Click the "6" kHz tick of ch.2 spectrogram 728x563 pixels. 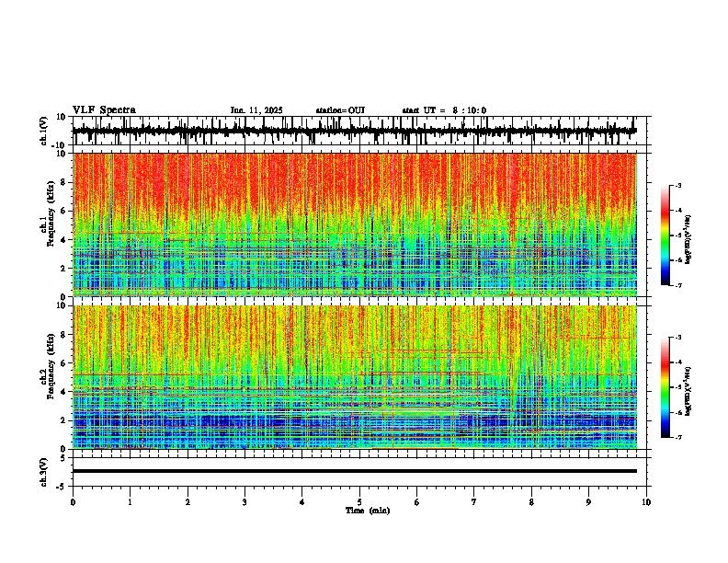tap(64, 363)
